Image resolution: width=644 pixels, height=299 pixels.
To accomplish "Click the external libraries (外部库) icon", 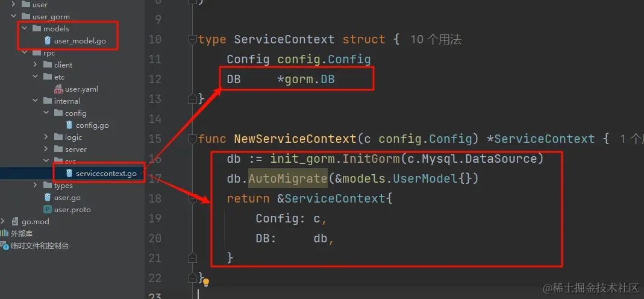I will (x=4, y=234).
